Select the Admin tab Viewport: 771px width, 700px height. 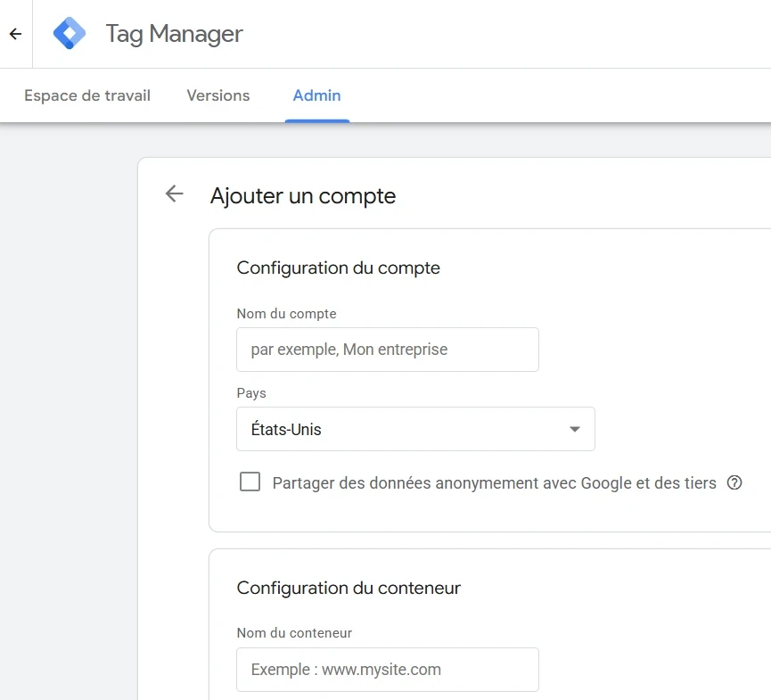(316, 95)
